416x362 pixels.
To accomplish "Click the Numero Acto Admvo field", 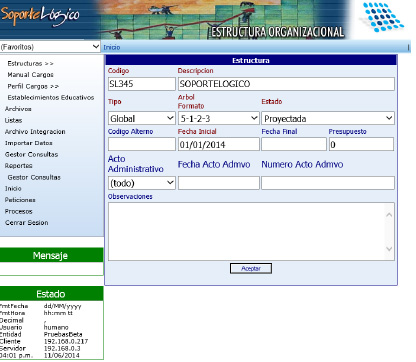I will (x=328, y=183).
